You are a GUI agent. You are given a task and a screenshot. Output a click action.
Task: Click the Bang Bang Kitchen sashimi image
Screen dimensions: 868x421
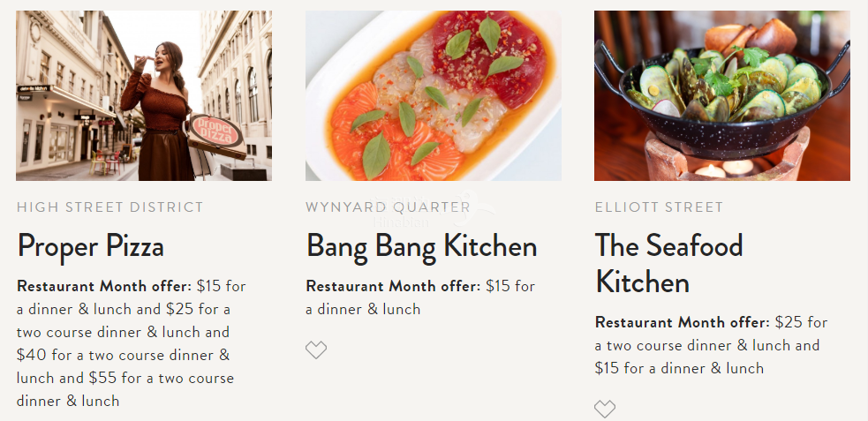[x=433, y=95]
